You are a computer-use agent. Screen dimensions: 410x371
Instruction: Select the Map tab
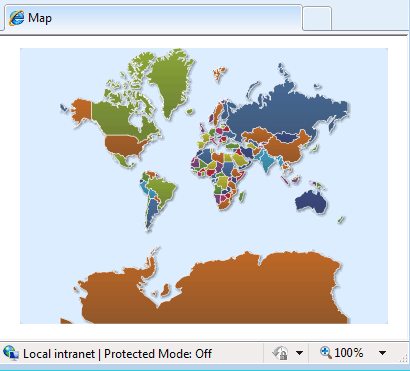coord(153,17)
